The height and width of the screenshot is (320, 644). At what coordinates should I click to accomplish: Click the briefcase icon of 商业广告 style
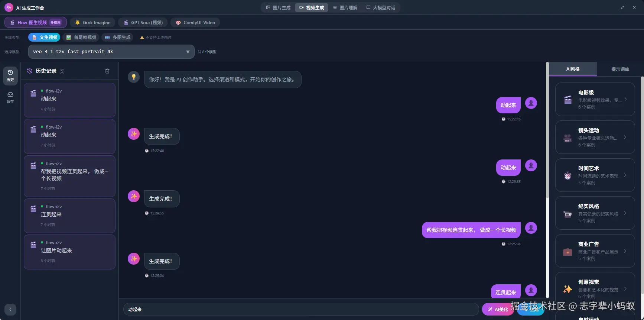568,251
